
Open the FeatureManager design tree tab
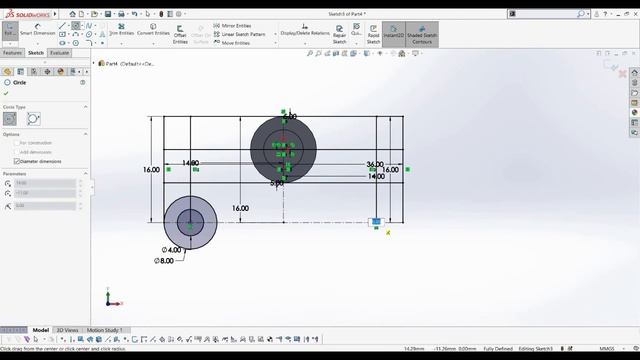(7, 72)
